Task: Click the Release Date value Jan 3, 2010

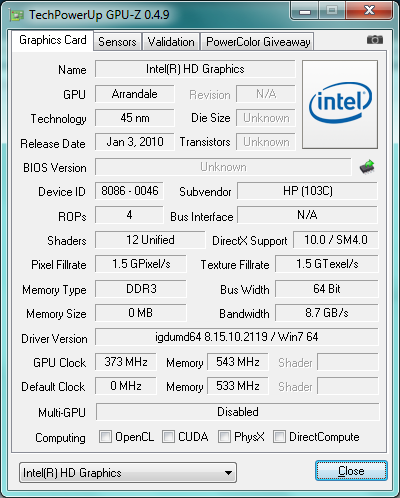Action: point(135,142)
